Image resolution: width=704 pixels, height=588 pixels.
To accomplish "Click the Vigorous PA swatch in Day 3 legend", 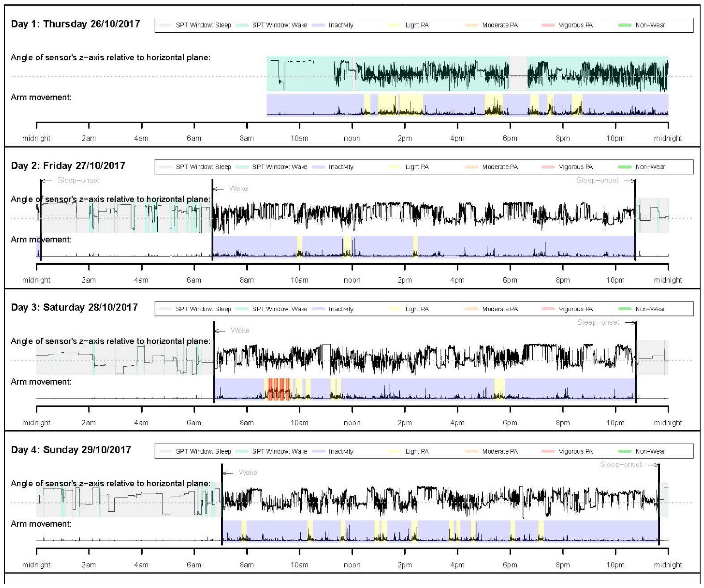I will click(548, 309).
